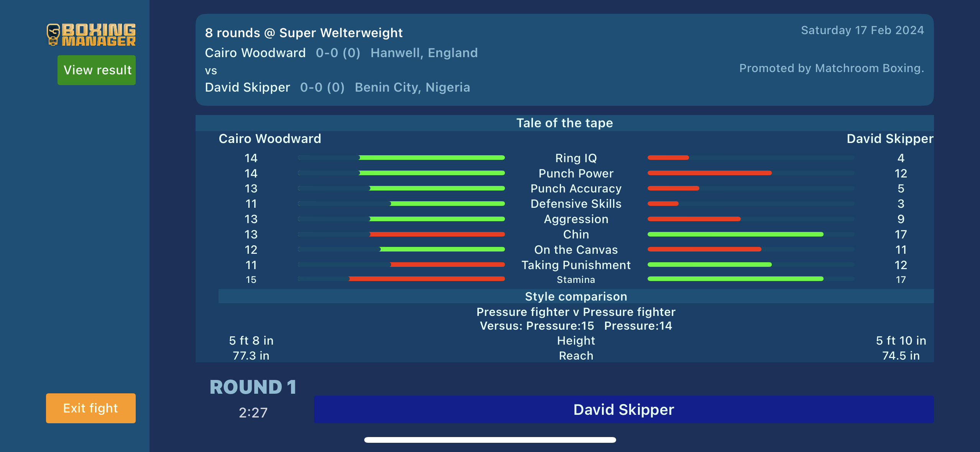The height and width of the screenshot is (452, 980).
Task: Click Cairo Woodward's Ring IQ green bar
Action: tap(432, 158)
